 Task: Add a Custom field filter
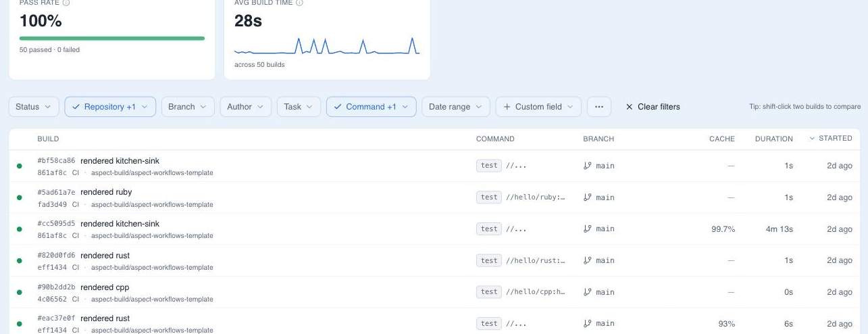(x=538, y=107)
